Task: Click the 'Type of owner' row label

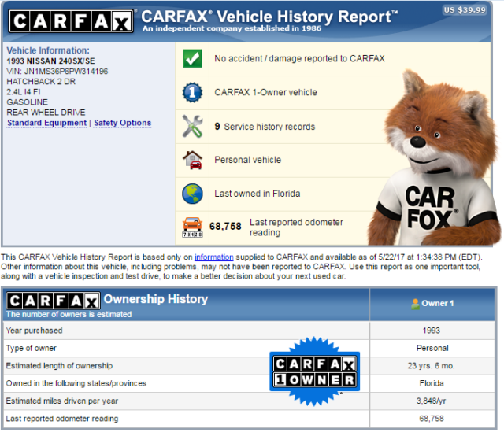Action: tap(31, 349)
